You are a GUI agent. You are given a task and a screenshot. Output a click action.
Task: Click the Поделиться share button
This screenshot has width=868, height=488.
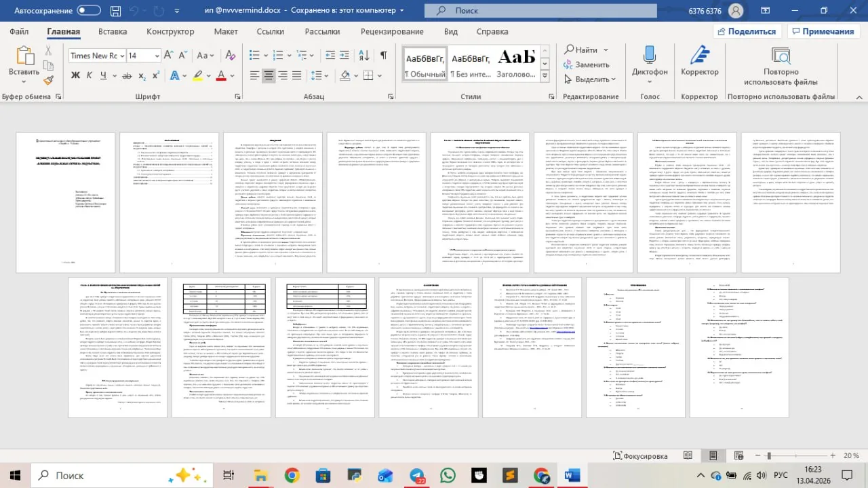(x=745, y=31)
